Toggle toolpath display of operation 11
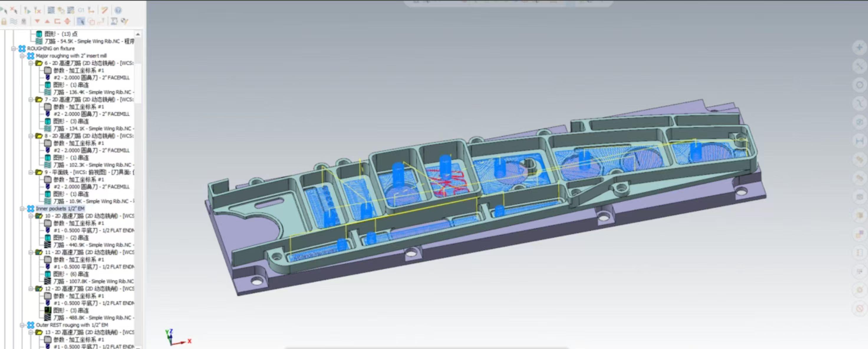 pyautogui.click(x=48, y=281)
